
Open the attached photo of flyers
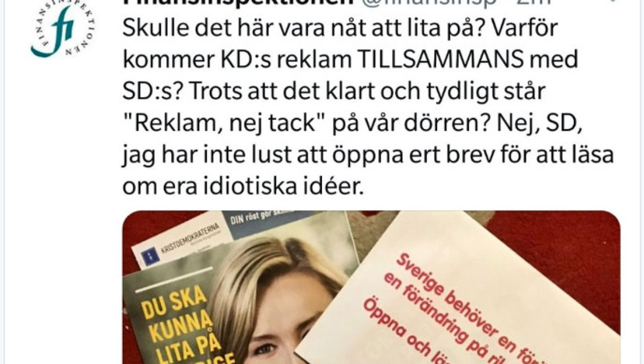pyautogui.click(x=371, y=287)
